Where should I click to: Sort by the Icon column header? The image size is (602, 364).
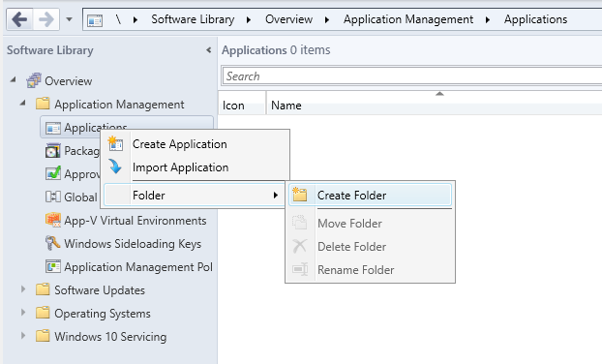242,103
